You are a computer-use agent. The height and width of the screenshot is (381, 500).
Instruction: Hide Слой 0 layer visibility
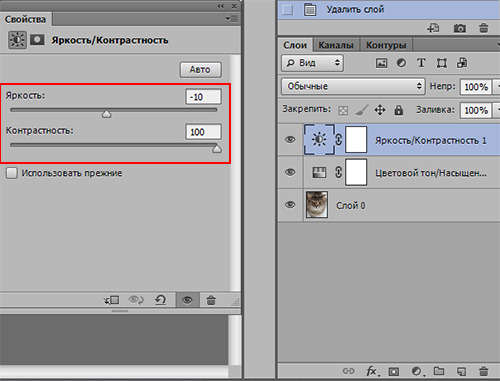click(290, 205)
